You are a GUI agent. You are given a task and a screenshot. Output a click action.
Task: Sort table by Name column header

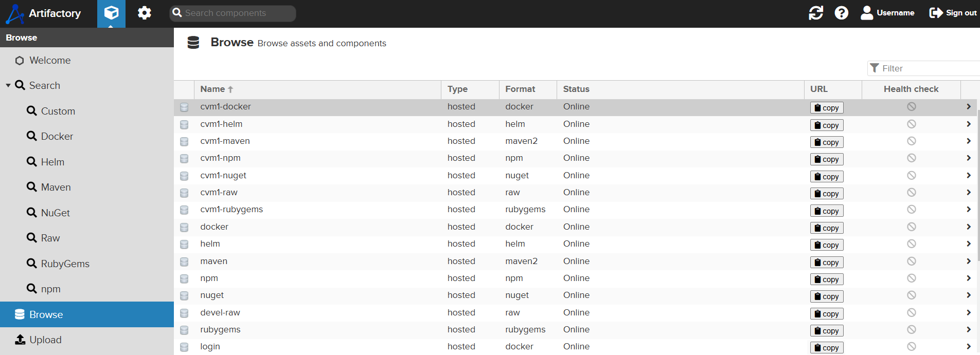pos(213,89)
